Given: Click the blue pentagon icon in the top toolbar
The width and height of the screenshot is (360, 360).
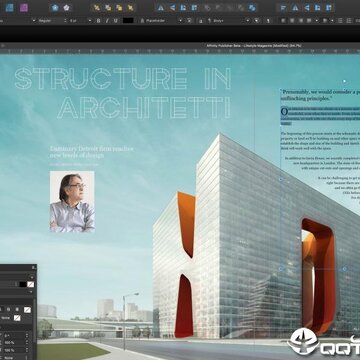Looking at the screenshot, I should (55, 7).
